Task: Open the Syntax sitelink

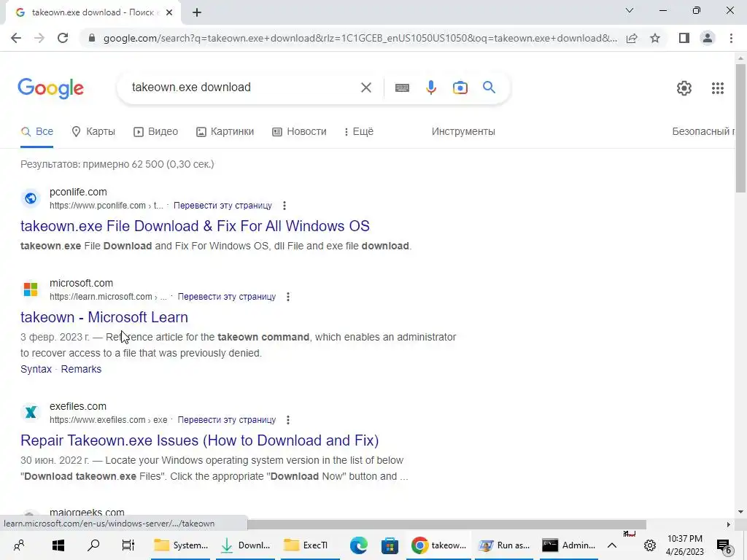Action: pyautogui.click(x=36, y=369)
